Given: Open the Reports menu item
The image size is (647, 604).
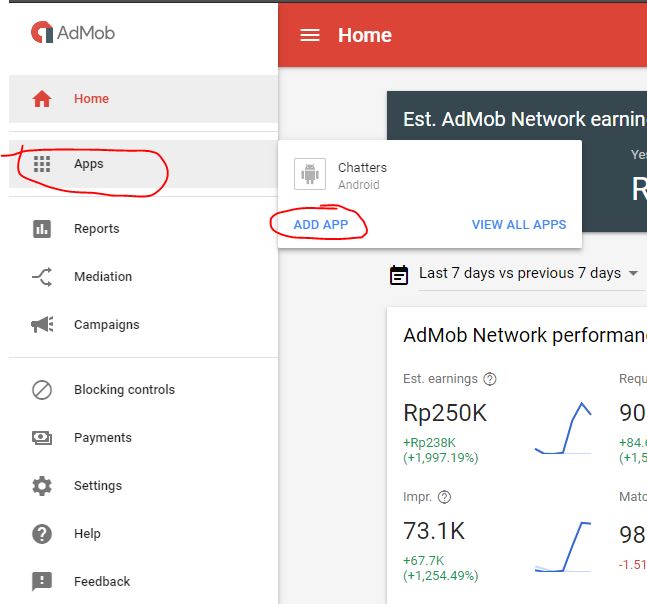Looking at the screenshot, I should (x=143, y=229).
